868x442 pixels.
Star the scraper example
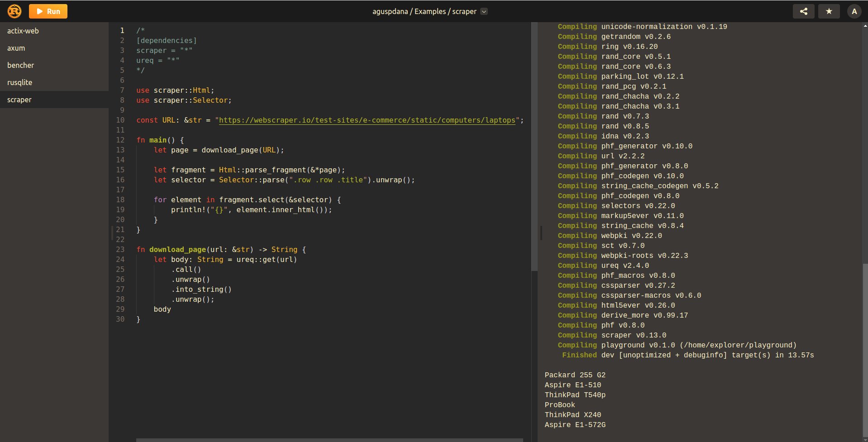[829, 11]
